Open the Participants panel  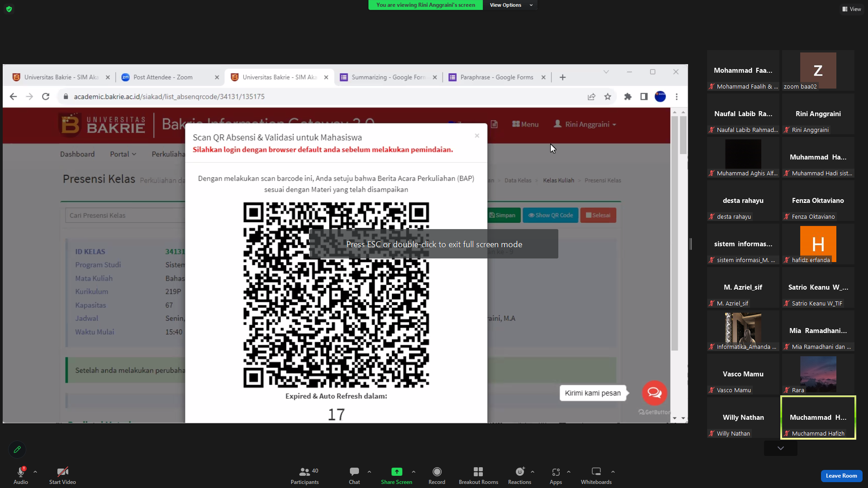[305, 475]
